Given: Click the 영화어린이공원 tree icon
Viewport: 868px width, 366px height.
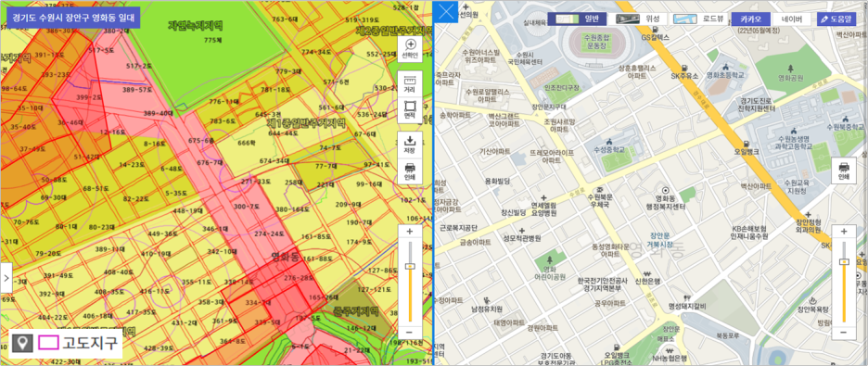Looking at the screenshot, I should click(x=549, y=259).
